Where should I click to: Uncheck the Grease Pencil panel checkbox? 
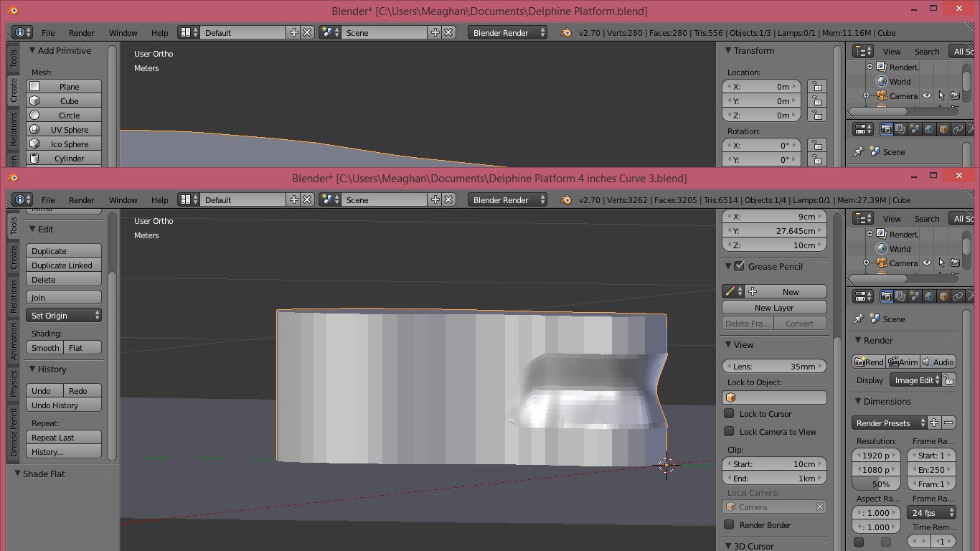tap(739, 266)
